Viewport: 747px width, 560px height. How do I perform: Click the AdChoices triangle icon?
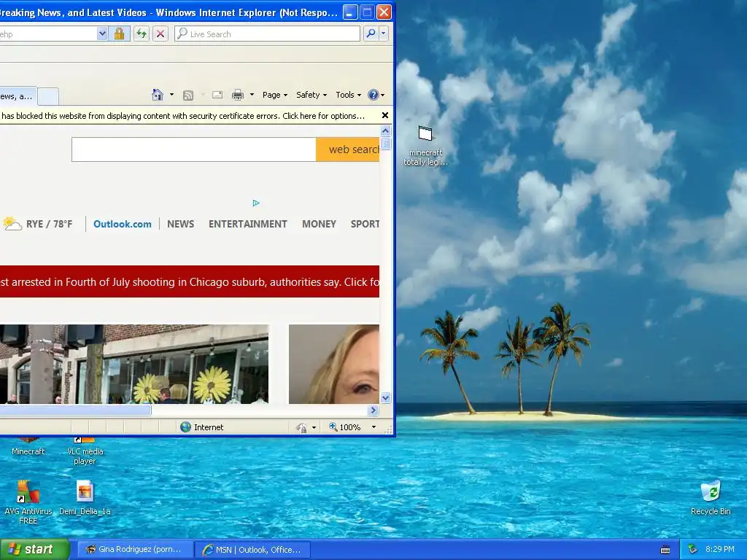pyautogui.click(x=256, y=203)
